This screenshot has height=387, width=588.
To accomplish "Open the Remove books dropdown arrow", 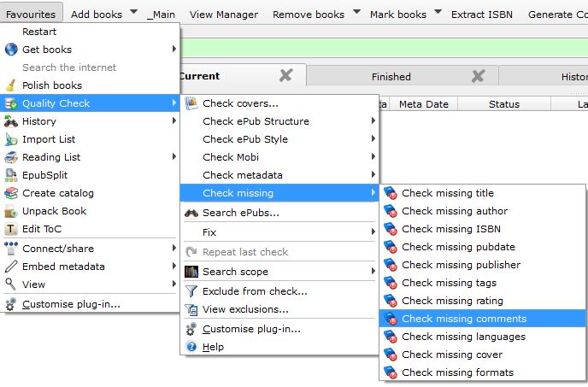I will [357, 13].
